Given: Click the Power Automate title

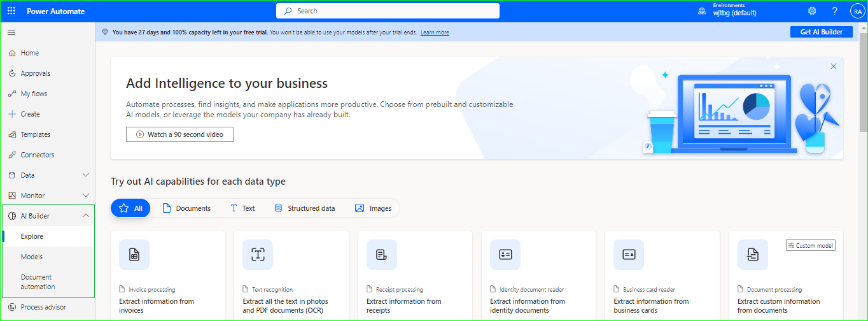Looking at the screenshot, I should point(56,11).
